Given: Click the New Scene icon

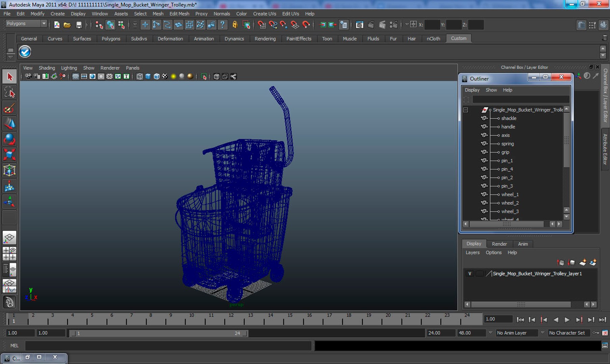Looking at the screenshot, I should point(57,25).
